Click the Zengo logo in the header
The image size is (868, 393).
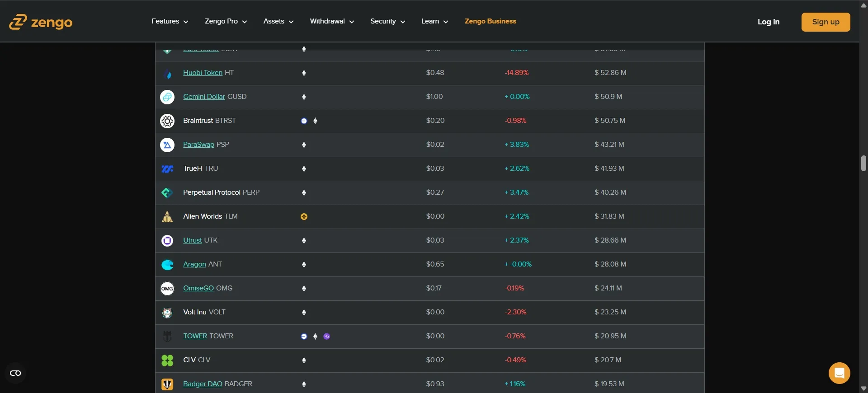(41, 22)
